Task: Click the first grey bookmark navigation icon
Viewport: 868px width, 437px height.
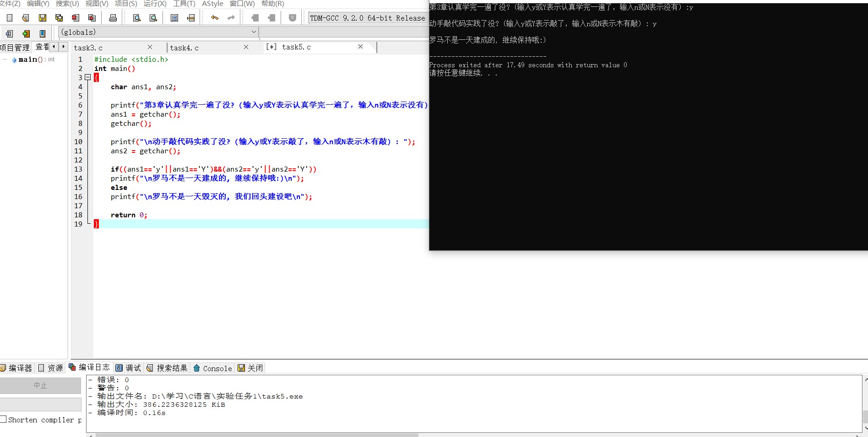Action: click(255, 18)
